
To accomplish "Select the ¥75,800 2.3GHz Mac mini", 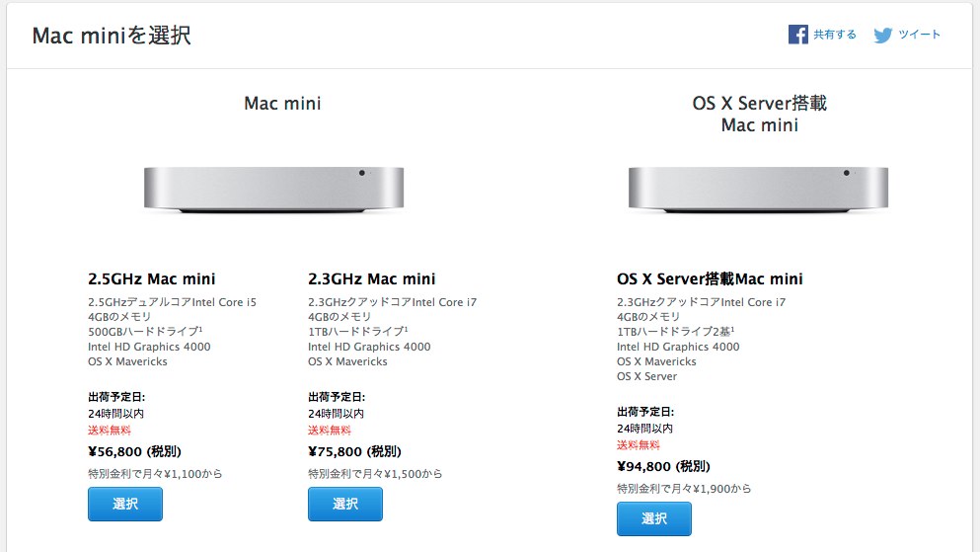I will click(345, 504).
